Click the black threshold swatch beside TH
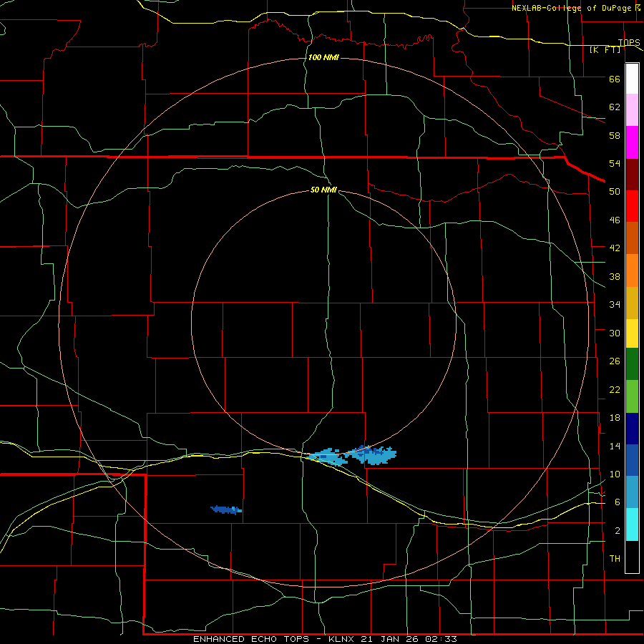 pyautogui.click(x=632, y=557)
